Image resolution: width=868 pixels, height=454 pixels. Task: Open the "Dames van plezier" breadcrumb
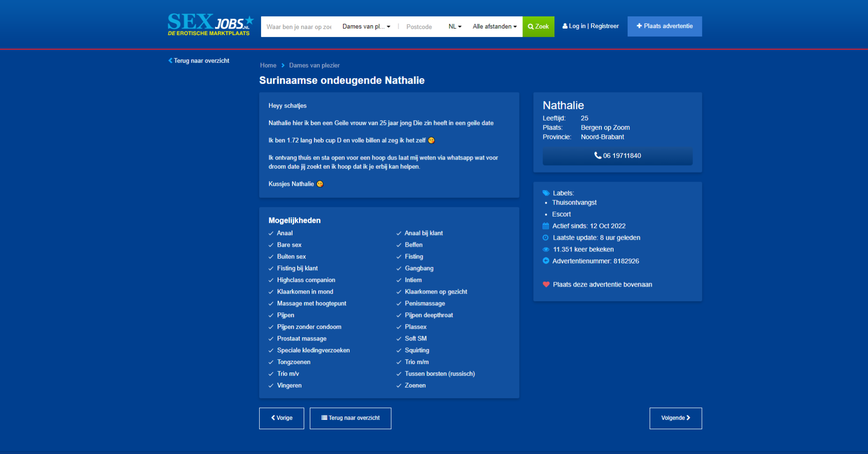click(x=314, y=65)
